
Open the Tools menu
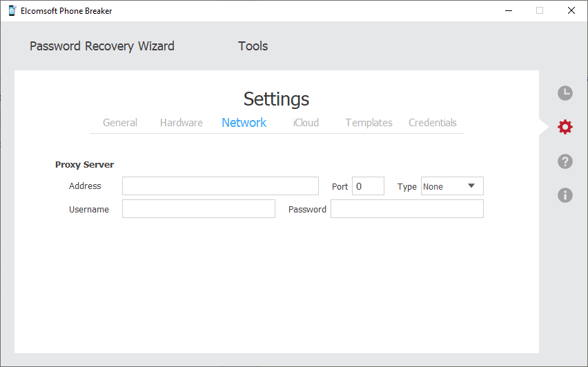tap(253, 46)
